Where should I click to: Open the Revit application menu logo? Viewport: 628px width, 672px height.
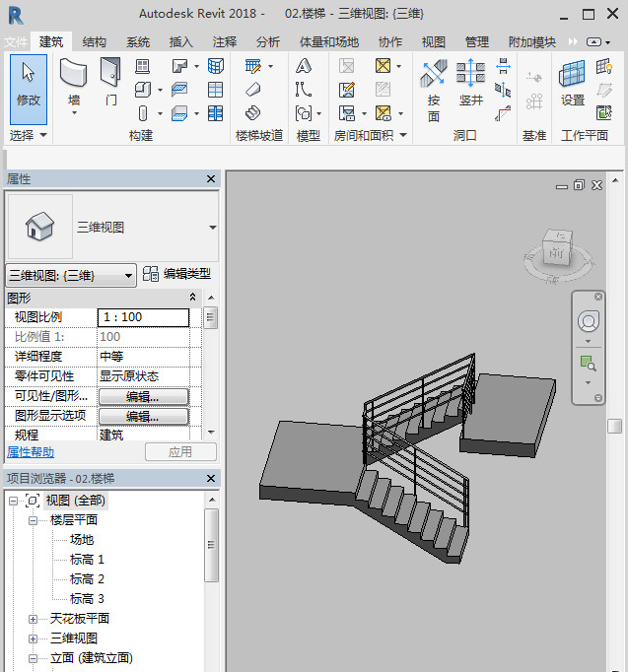point(16,15)
